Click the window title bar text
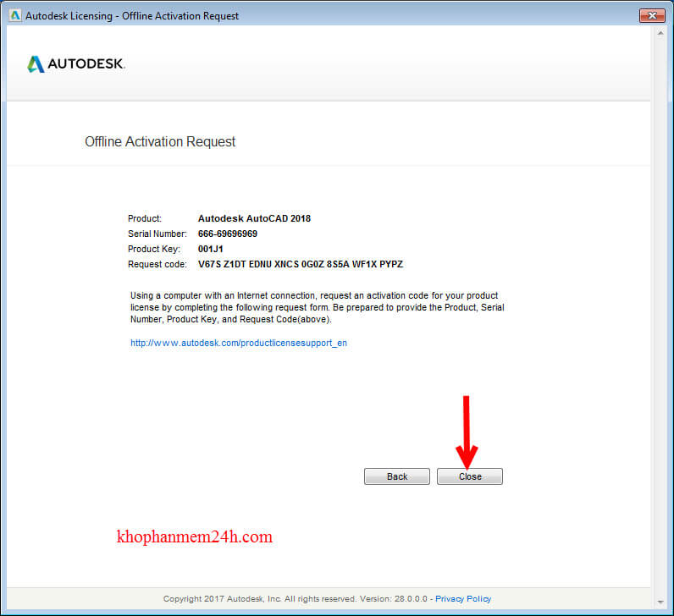Viewport: 674px width, 616px height. click(134, 15)
